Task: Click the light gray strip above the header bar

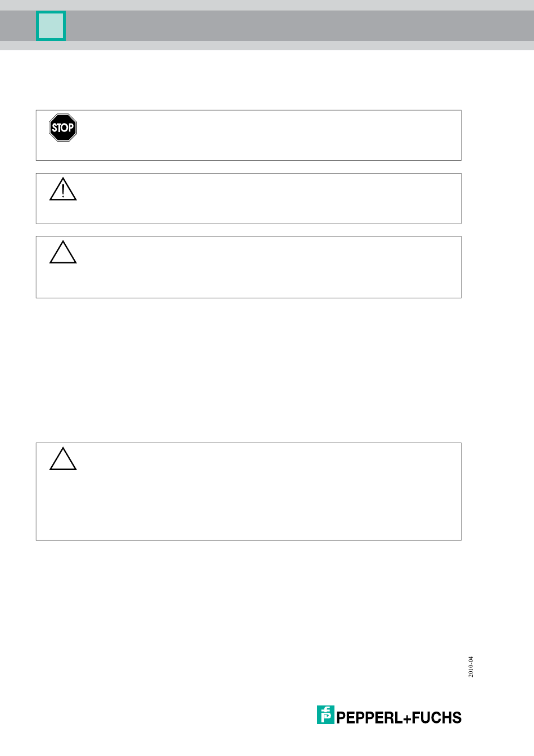Action: (x=267, y=5)
